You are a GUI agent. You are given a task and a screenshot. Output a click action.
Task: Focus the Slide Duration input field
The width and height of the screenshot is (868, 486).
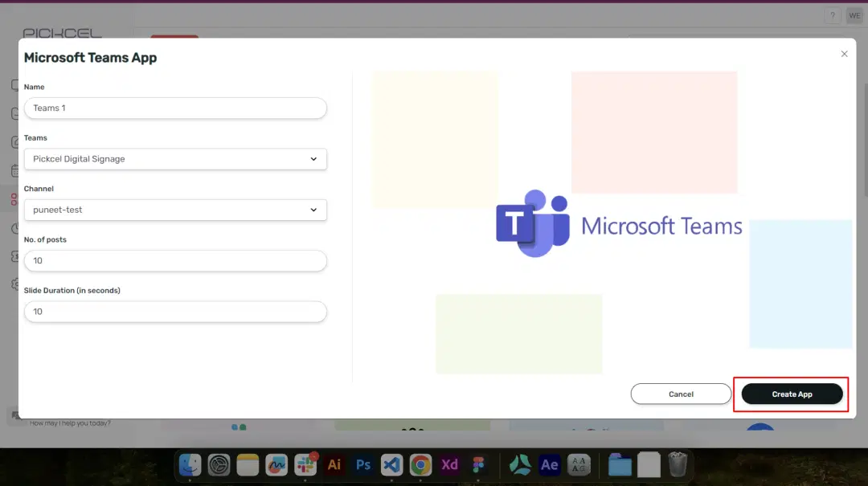coord(175,312)
